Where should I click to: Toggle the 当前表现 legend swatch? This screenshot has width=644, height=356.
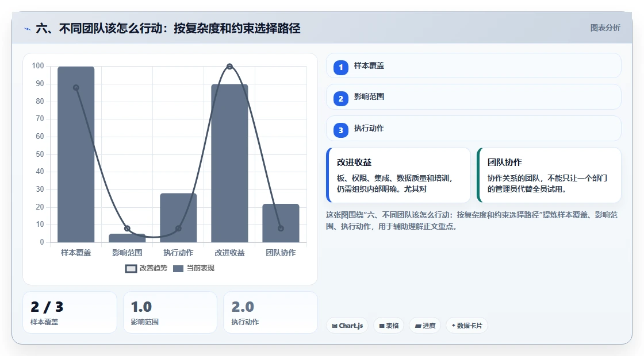pos(178,269)
